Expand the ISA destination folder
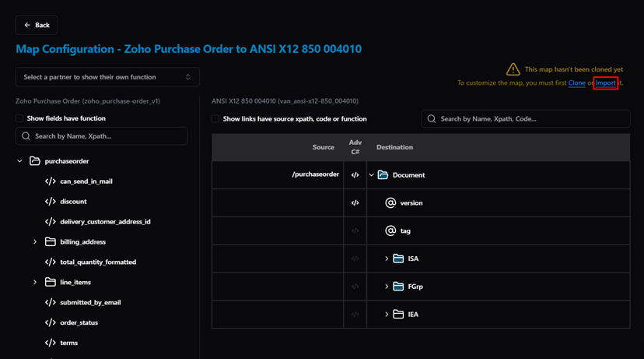644x359 pixels. point(387,259)
